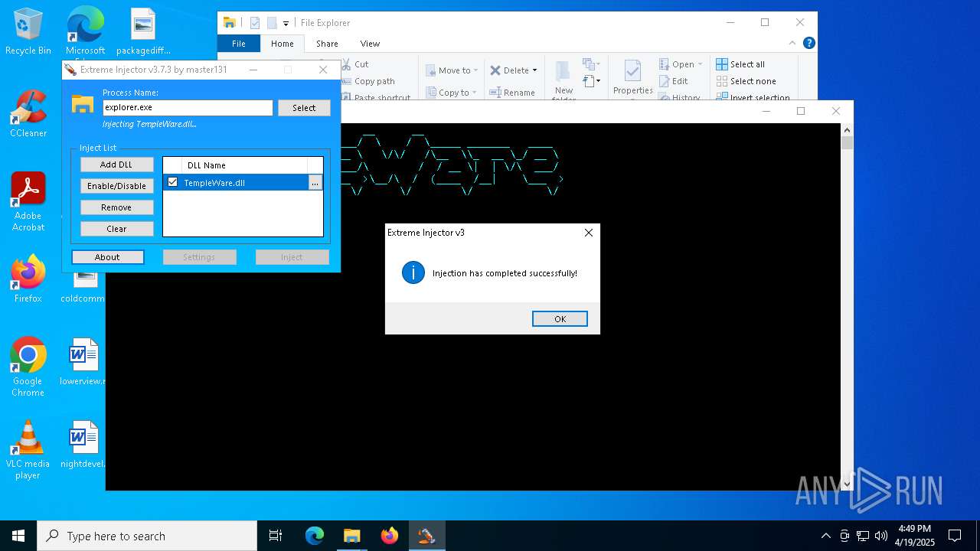This screenshot has width=980, height=551.
Task: Open the notification center icon
Action: (x=955, y=536)
